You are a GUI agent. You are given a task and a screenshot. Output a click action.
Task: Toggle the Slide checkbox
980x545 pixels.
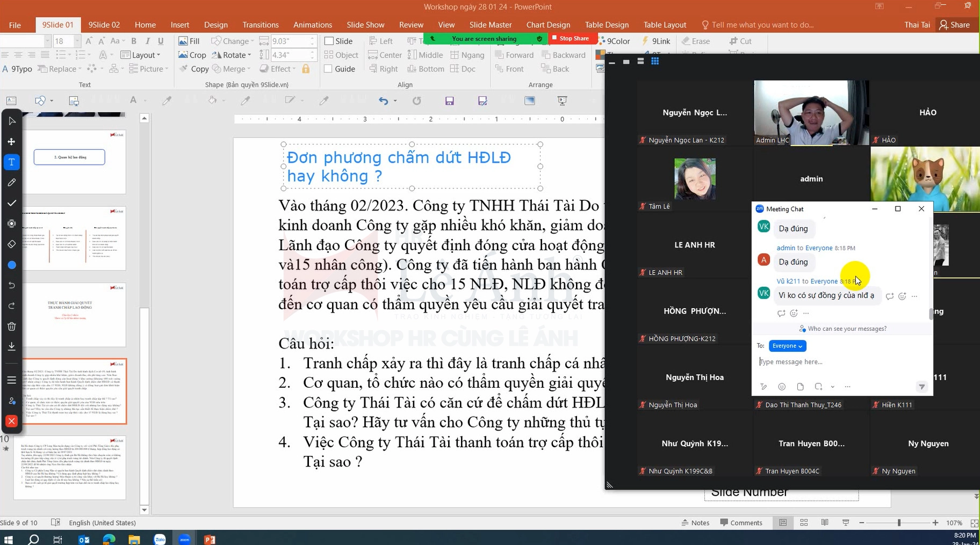[x=329, y=41]
